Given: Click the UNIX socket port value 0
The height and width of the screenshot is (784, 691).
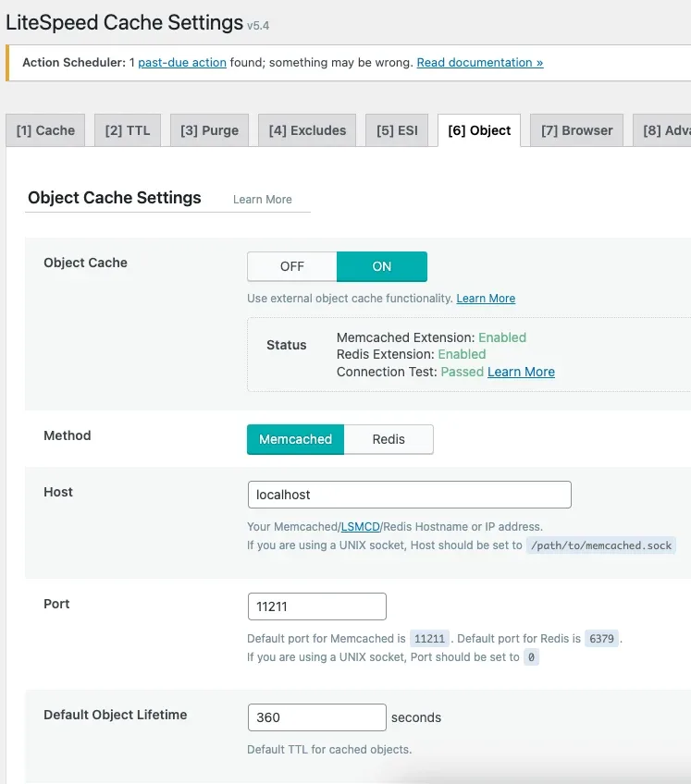Looking at the screenshot, I should (531, 657).
